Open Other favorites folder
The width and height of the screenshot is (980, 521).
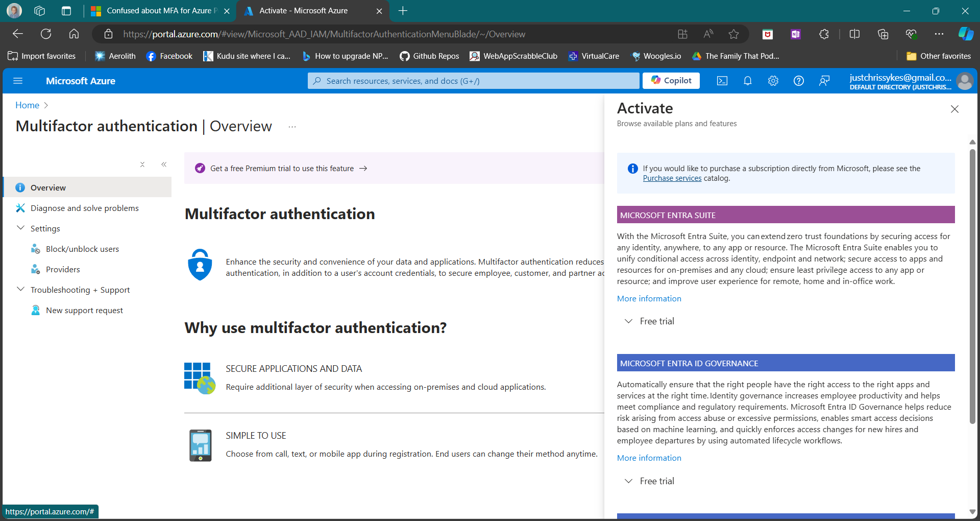939,56
